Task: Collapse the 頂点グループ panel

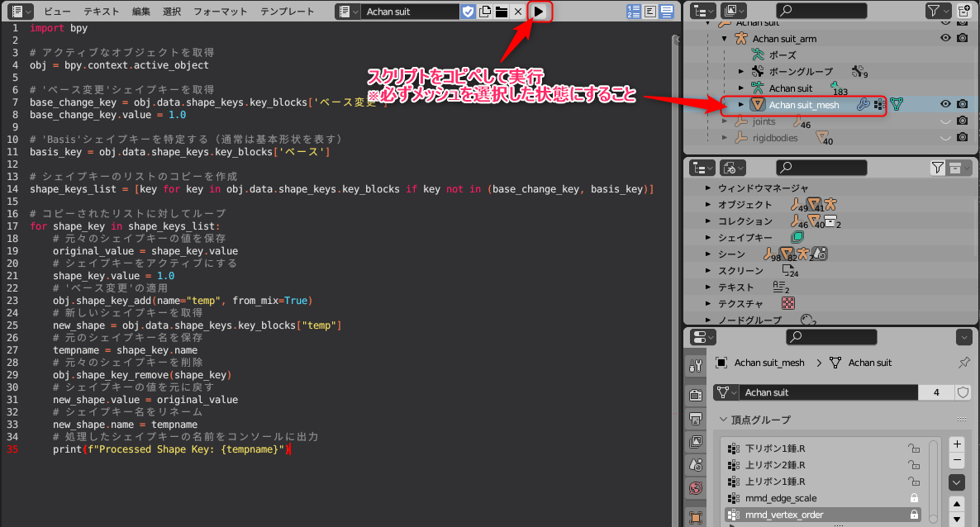Action: [724, 420]
